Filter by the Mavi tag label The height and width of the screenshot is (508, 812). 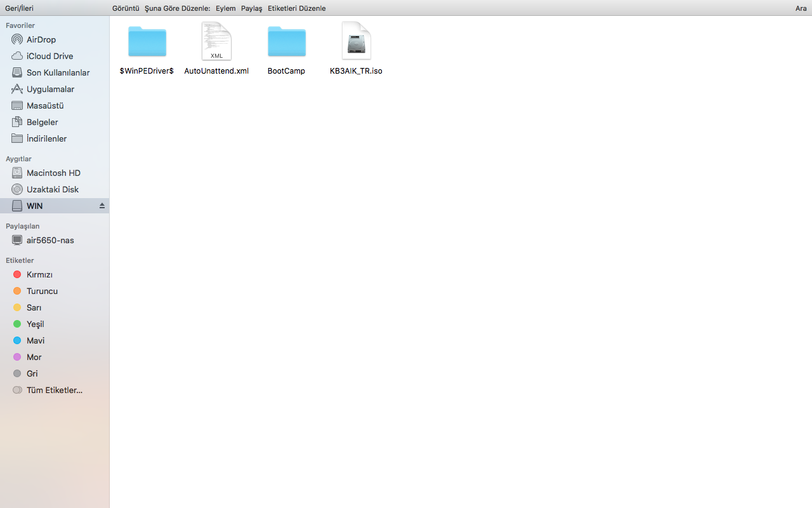pyautogui.click(x=36, y=340)
